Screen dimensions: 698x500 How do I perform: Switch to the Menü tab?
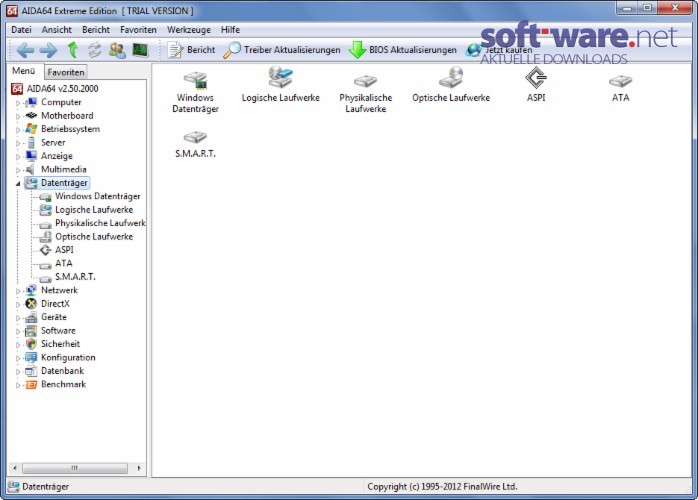tap(24, 71)
